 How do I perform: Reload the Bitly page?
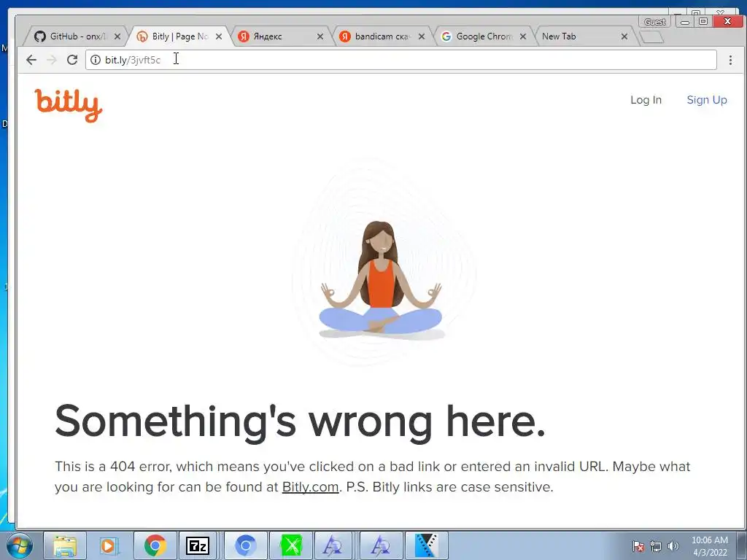click(x=72, y=60)
